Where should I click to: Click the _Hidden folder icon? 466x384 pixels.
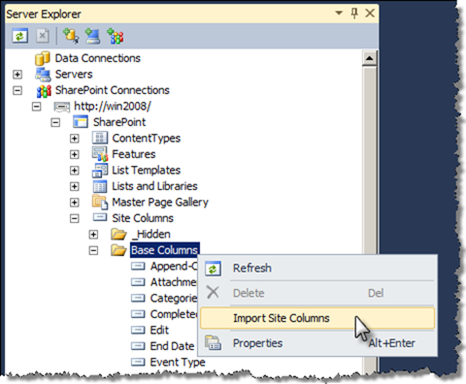pyautogui.click(x=119, y=234)
